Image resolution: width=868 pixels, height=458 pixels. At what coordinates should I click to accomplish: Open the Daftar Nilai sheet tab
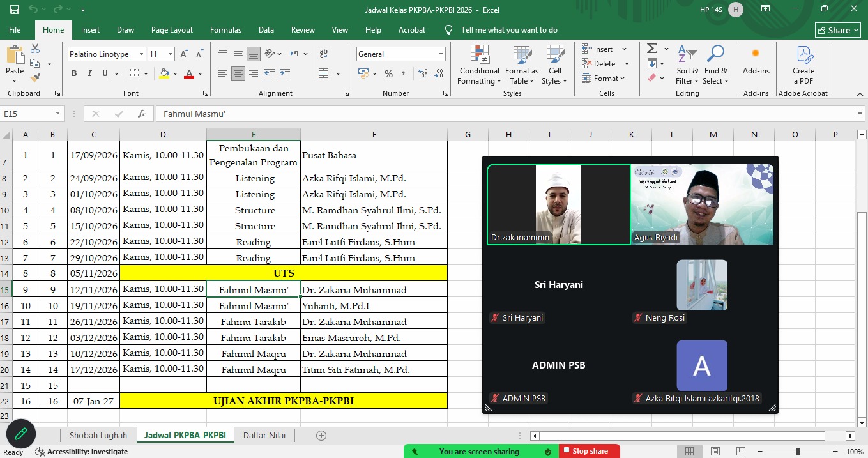(x=264, y=436)
